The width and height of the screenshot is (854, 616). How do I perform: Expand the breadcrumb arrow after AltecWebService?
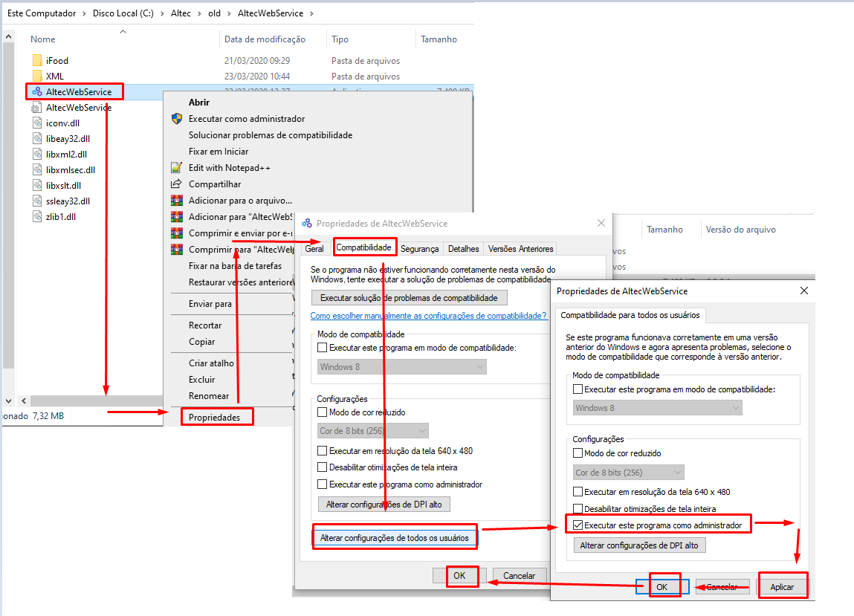point(311,13)
